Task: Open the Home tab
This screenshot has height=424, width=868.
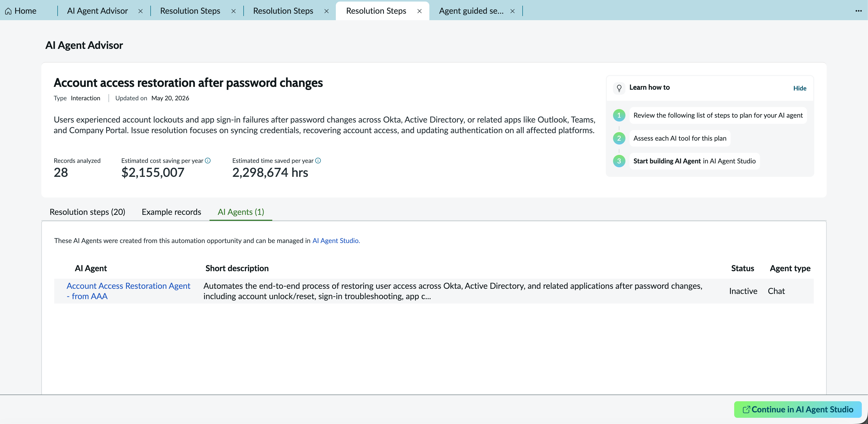Action: [21, 11]
